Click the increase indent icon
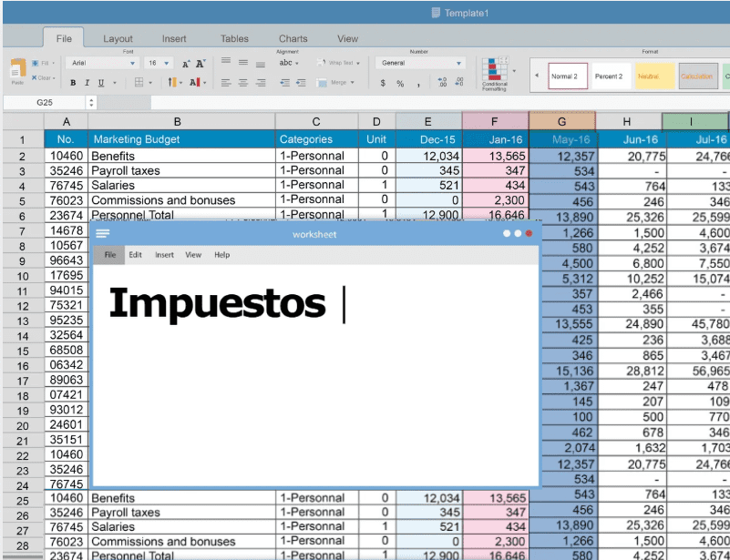730x560 pixels. click(x=301, y=83)
